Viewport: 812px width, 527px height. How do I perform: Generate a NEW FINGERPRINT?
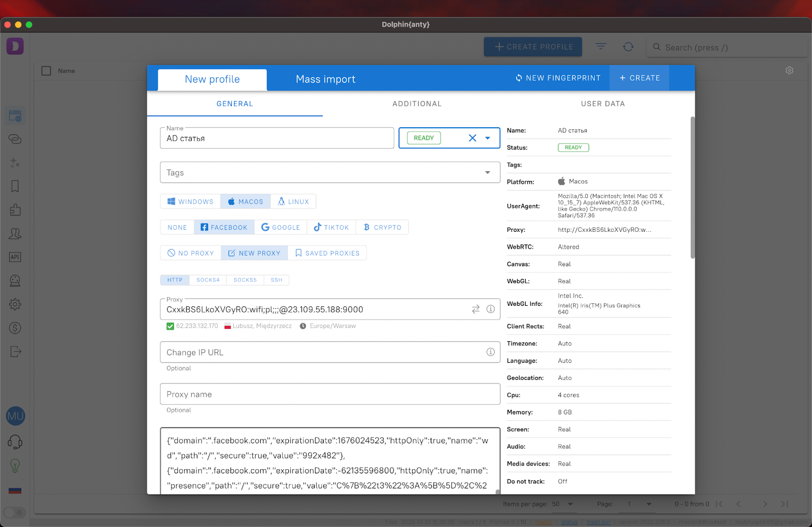pos(558,78)
